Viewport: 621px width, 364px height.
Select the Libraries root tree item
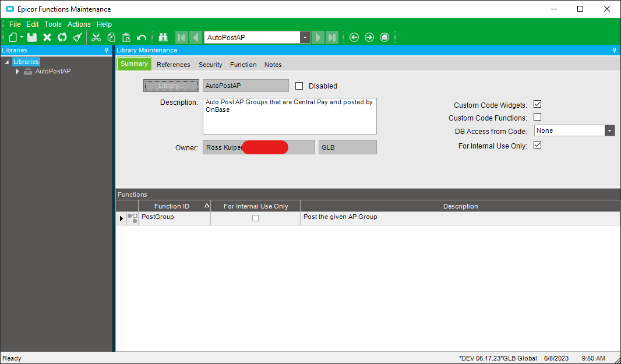26,62
